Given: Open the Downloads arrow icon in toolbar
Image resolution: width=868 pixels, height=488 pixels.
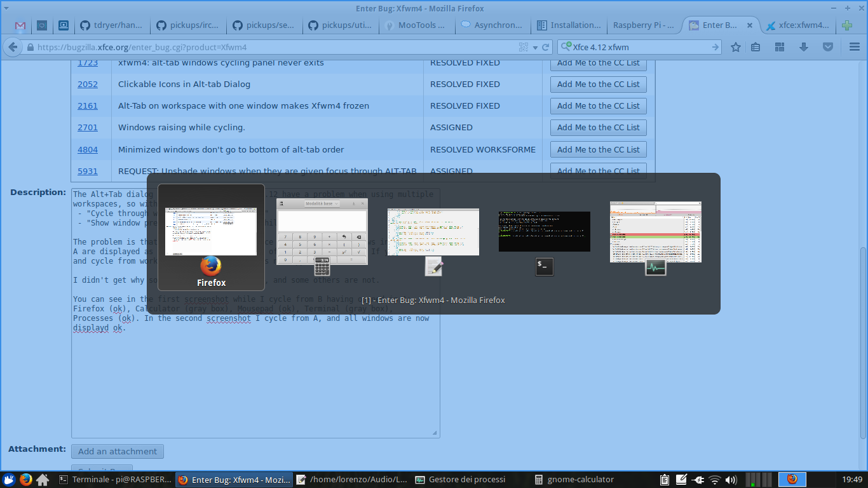Looking at the screenshot, I should tap(804, 47).
